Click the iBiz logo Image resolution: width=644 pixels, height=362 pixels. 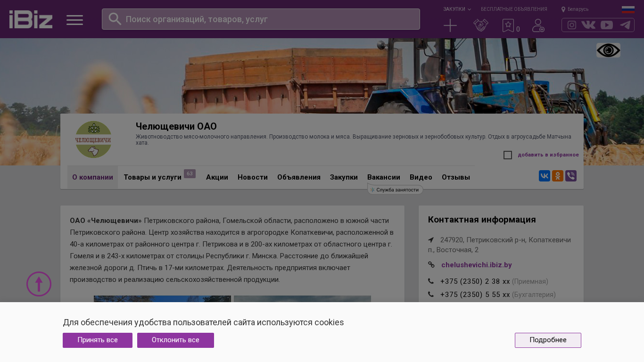(31, 19)
